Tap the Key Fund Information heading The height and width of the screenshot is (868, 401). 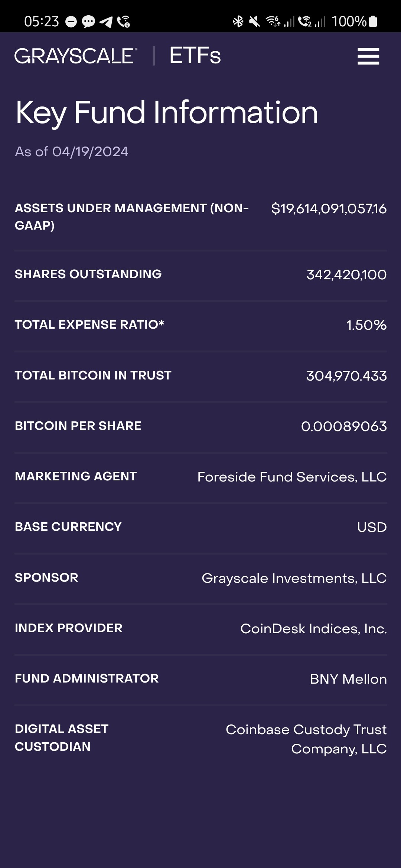(x=167, y=112)
